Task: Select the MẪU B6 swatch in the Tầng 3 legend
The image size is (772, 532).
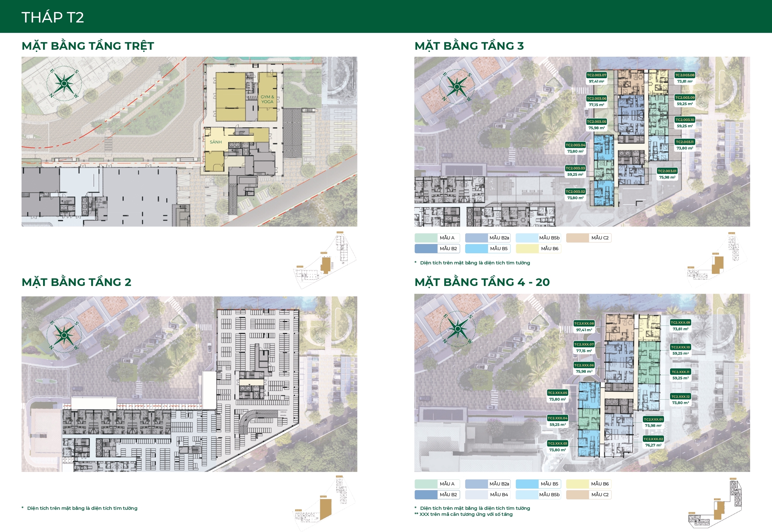Action: tap(527, 249)
